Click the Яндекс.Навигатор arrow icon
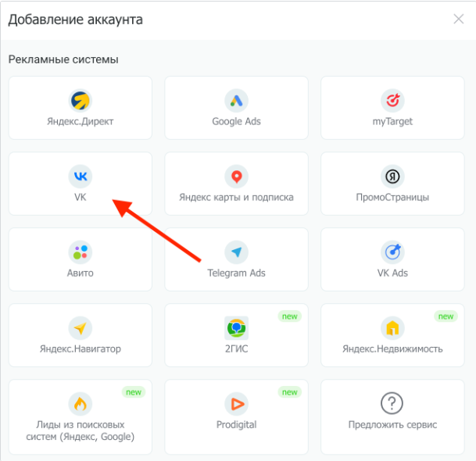 [81, 328]
